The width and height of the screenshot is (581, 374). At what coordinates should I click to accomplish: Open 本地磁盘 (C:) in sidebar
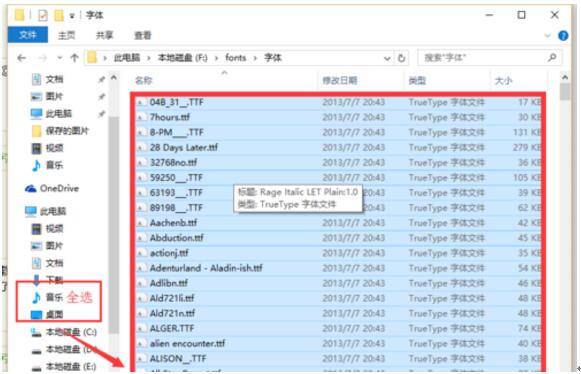[x=64, y=332]
